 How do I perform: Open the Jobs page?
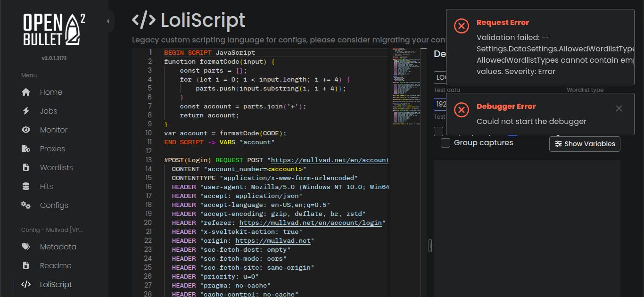pos(49,111)
